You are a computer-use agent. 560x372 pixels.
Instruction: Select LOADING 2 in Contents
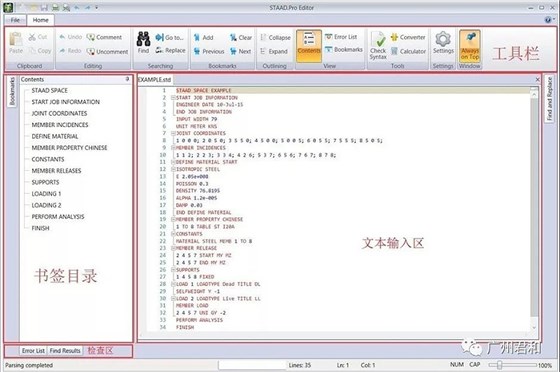coord(46,205)
